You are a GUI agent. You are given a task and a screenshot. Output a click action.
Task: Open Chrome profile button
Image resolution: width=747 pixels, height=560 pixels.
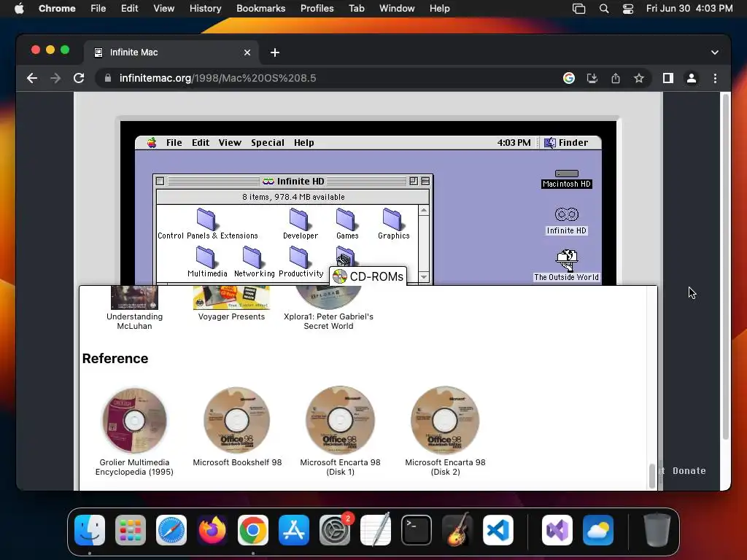coord(692,78)
